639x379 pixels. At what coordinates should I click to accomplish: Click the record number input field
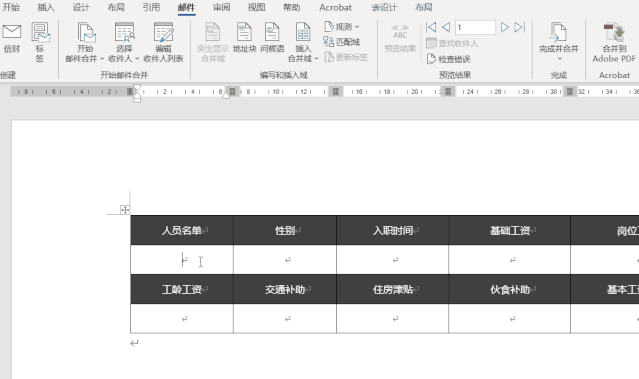pyautogui.click(x=475, y=27)
